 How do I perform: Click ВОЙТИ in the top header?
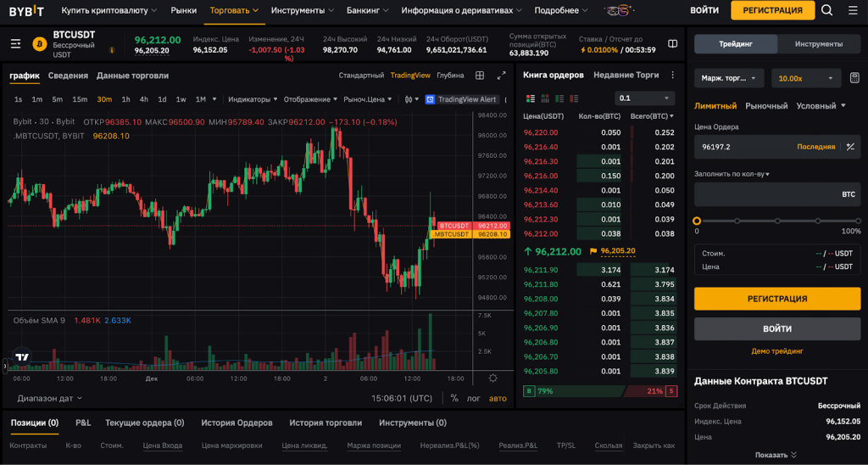tap(704, 10)
